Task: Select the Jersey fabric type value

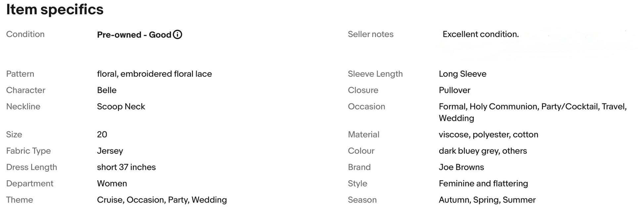Action: (x=110, y=151)
